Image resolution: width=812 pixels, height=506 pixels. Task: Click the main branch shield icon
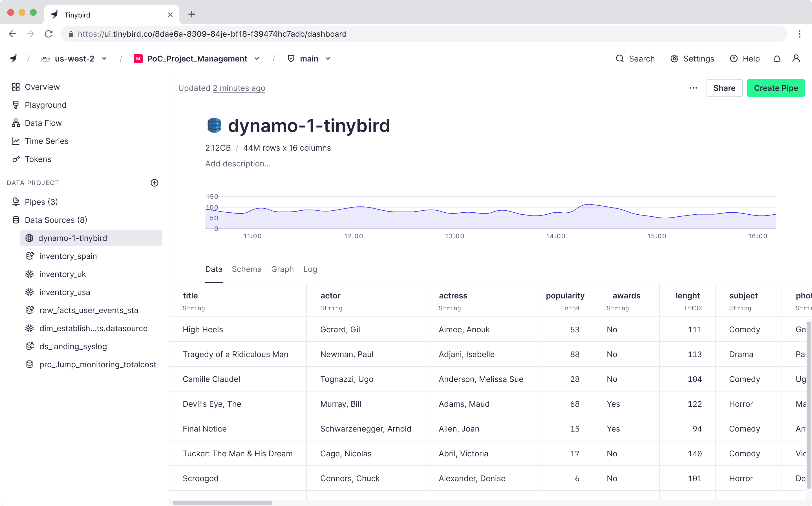coord(291,59)
